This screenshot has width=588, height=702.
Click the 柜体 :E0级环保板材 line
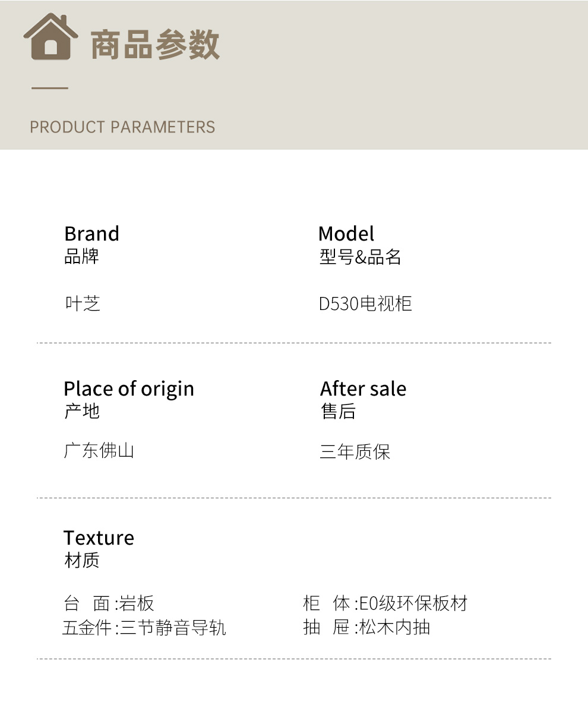point(385,603)
